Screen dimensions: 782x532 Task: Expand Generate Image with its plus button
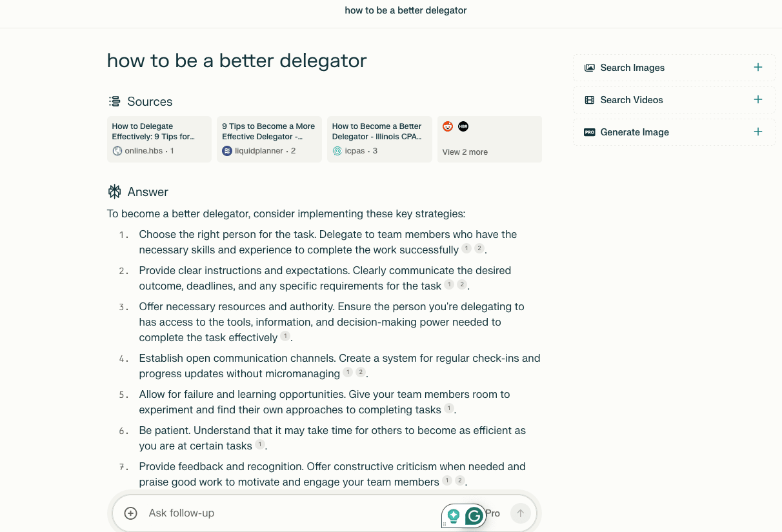(758, 132)
